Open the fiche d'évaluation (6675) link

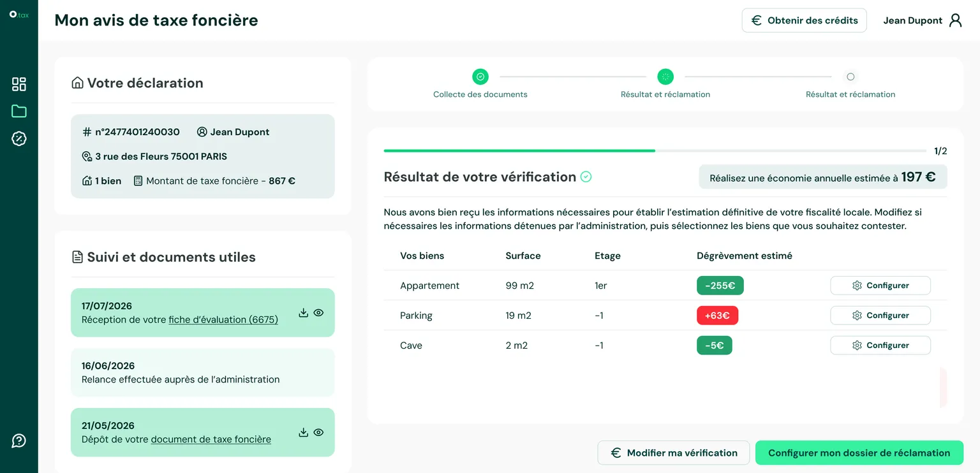tap(223, 320)
